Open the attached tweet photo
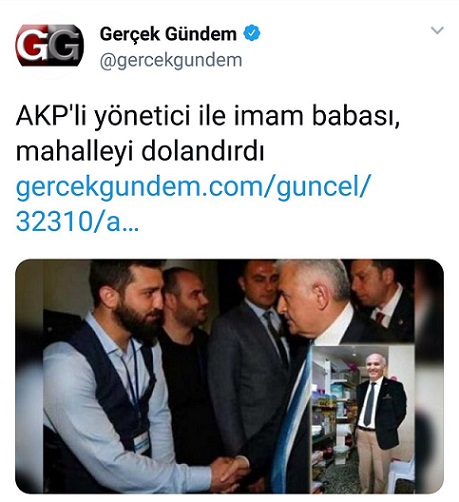 point(229,376)
